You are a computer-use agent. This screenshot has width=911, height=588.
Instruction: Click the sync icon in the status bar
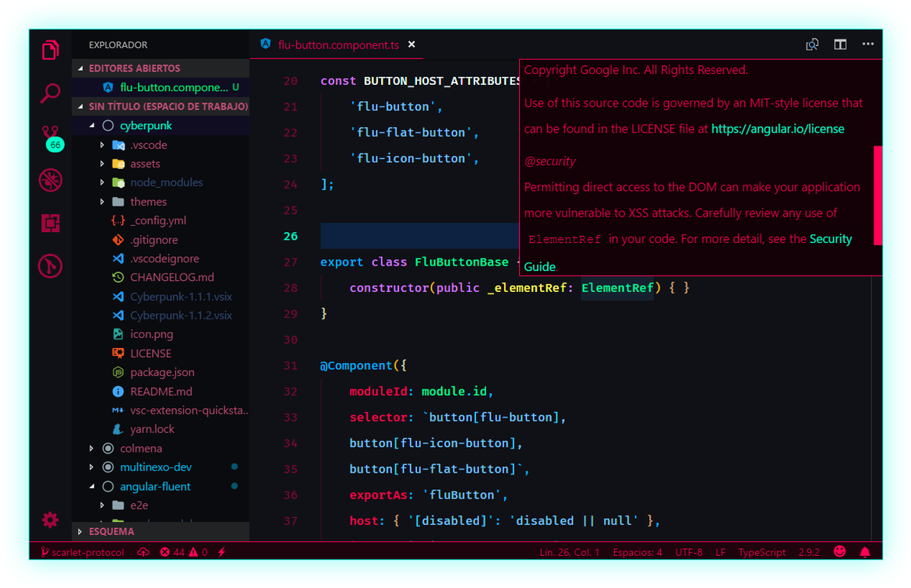coord(144,551)
